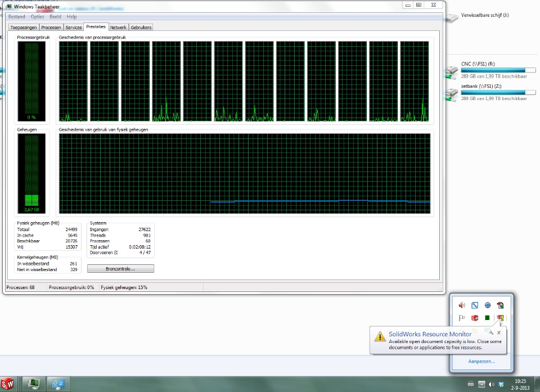Click the red document tray icon
540x392 pixels.
500,305
